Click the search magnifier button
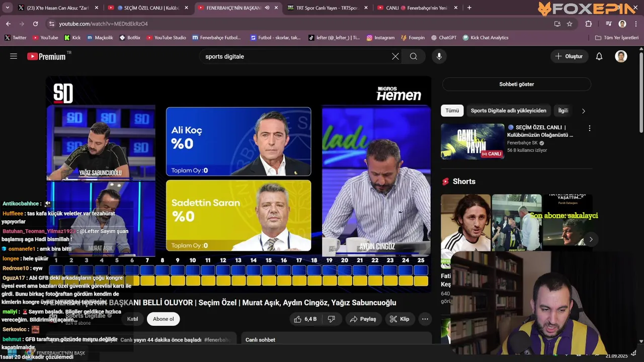 (x=414, y=56)
